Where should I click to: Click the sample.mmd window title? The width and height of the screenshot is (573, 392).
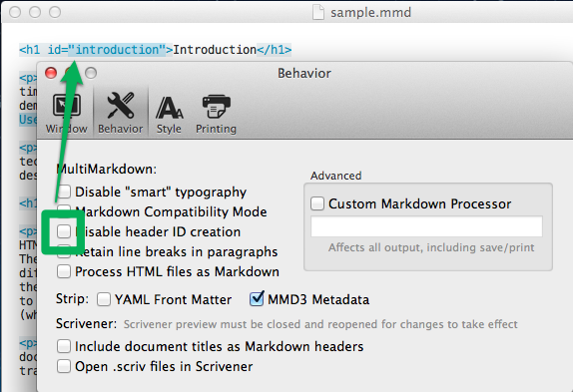371,13
